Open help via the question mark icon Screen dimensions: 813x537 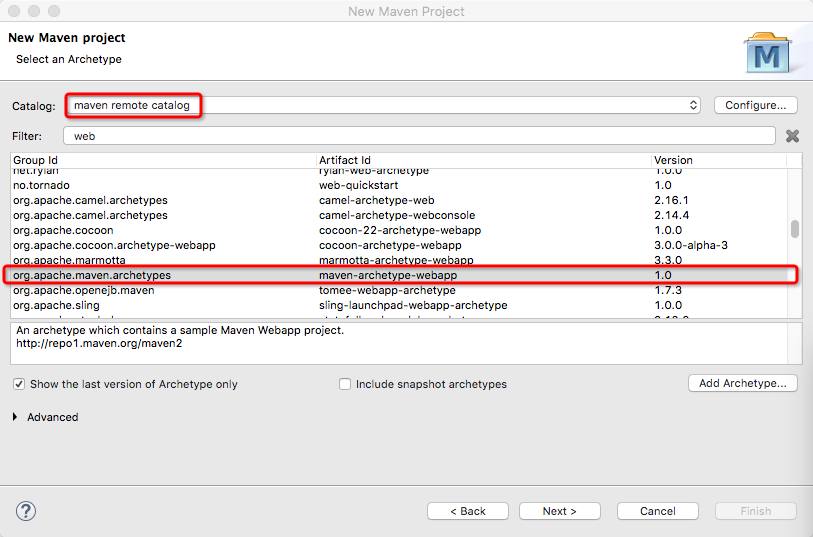(26, 511)
